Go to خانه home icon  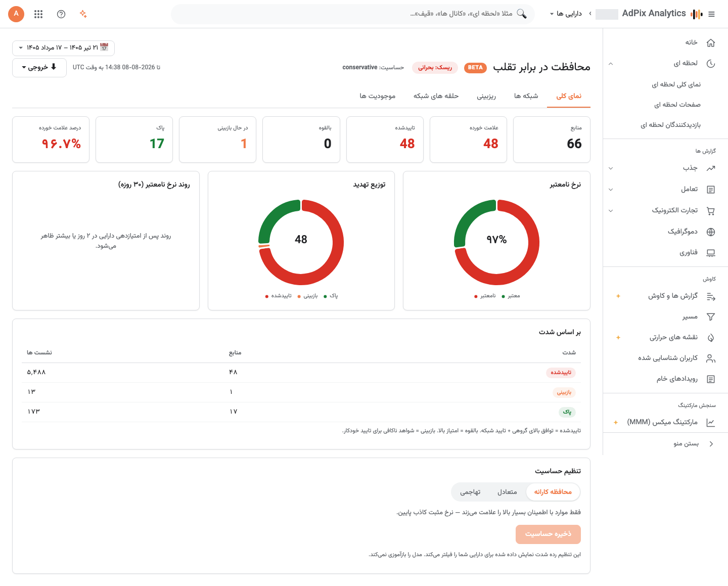[x=711, y=42]
